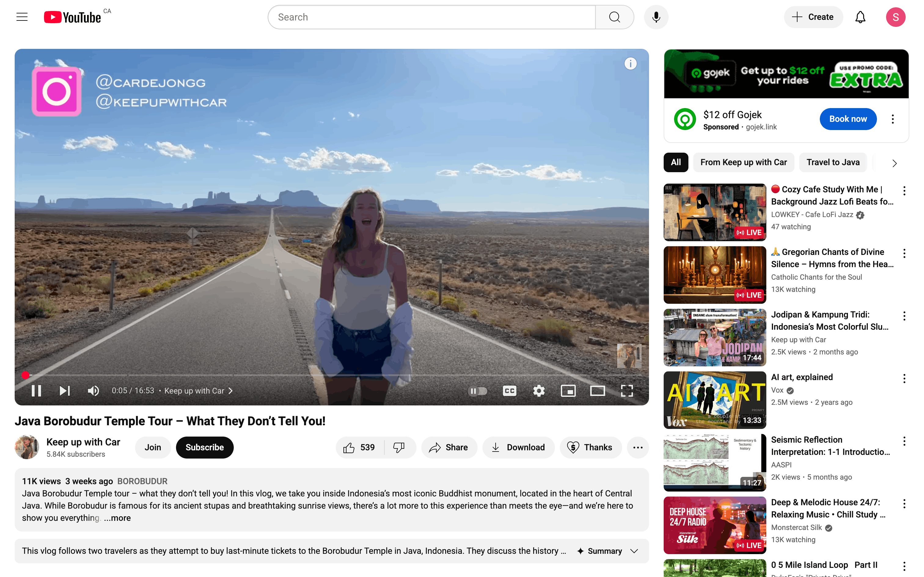Click Book now on Gojek ad
The height and width of the screenshot is (577, 924).
click(x=848, y=119)
